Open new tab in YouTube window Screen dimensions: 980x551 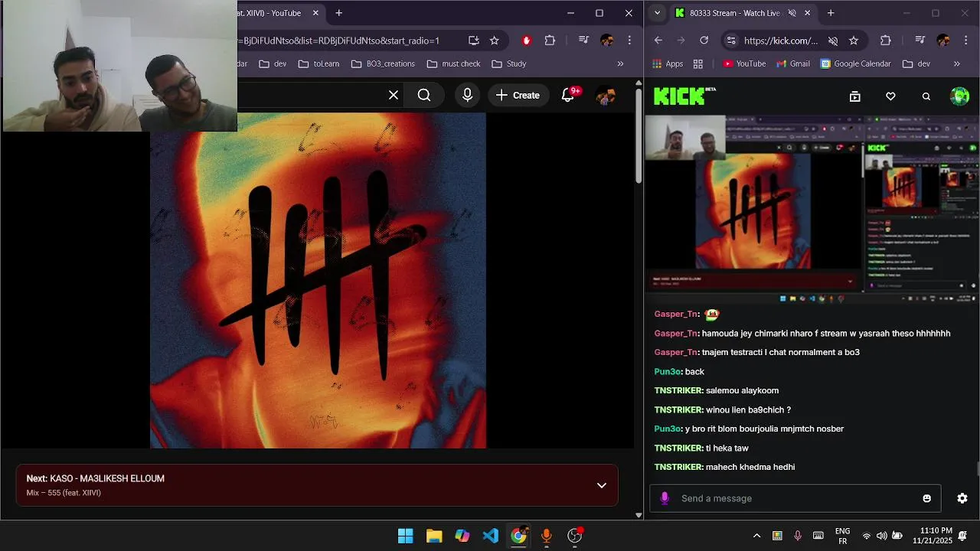[338, 13]
